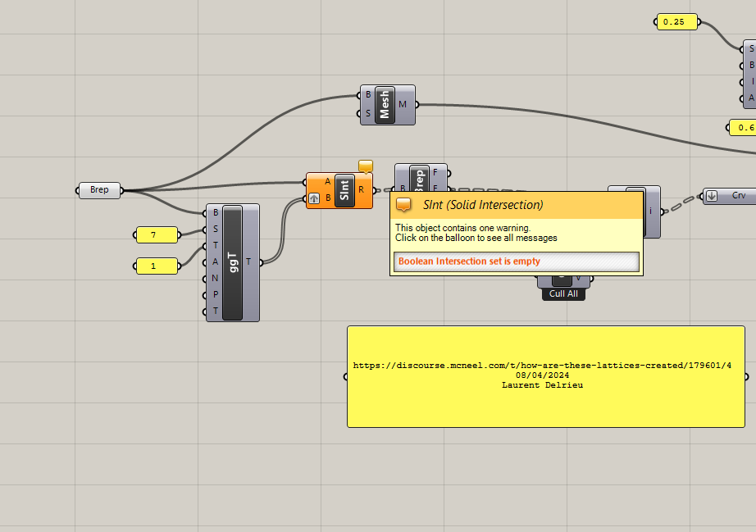
Task: Click the yellow panel with value 1
Action: coord(157,266)
